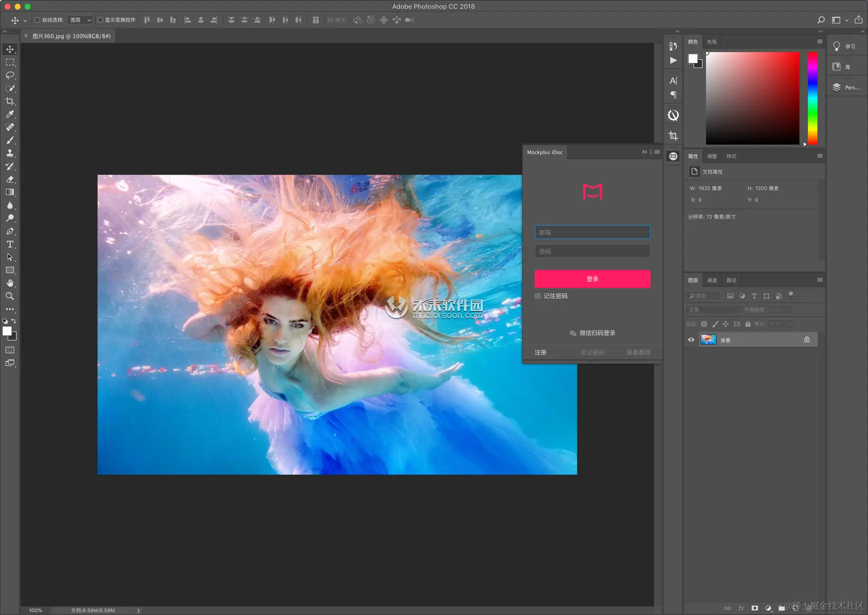
Task: Switch to the 样式 tab
Action: pyautogui.click(x=732, y=156)
